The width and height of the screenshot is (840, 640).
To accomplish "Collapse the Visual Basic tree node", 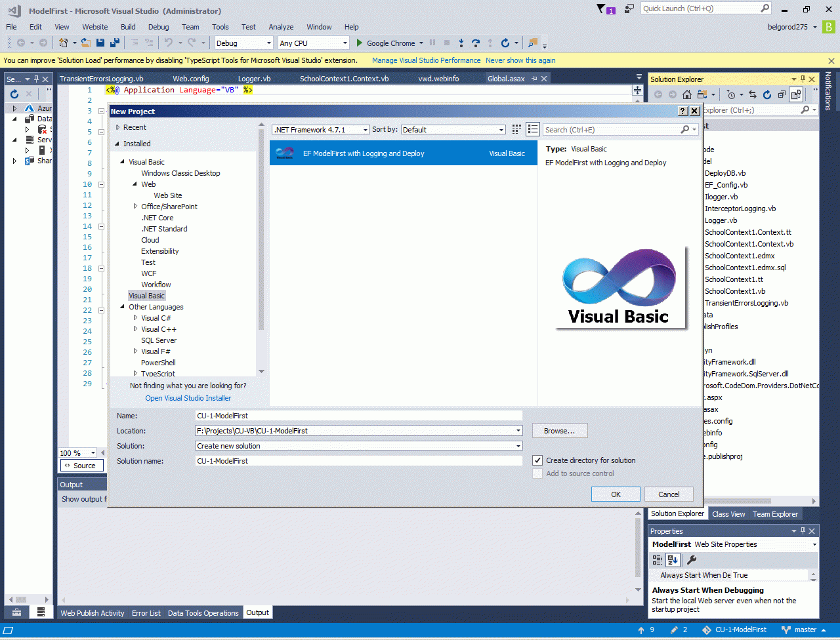I will (122, 162).
